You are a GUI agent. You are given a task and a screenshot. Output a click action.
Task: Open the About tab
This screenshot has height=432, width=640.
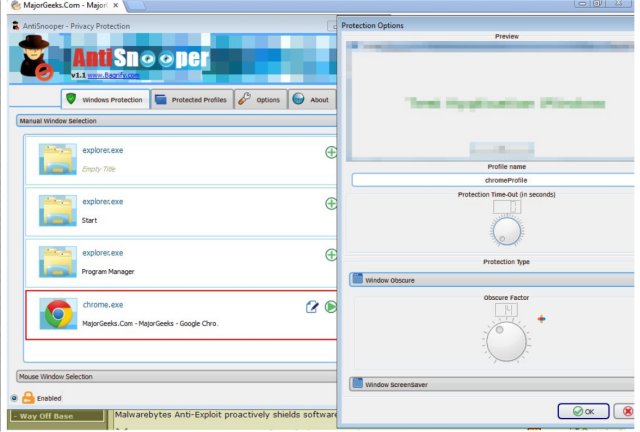[x=312, y=99]
